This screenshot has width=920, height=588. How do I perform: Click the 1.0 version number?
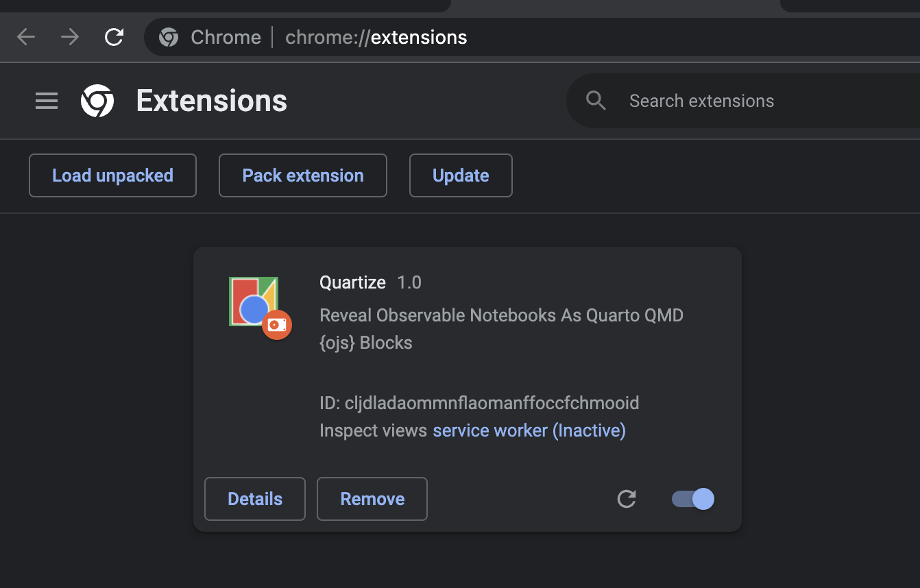(x=409, y=282)
